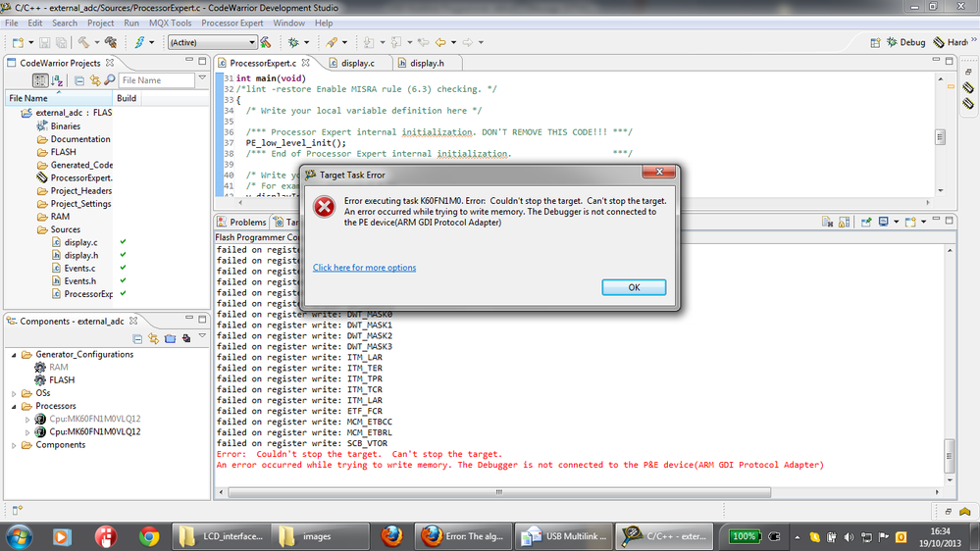Switch to the Hardware perspective
The height and width of the screenshot is (551, 980).
coord(951,42)
